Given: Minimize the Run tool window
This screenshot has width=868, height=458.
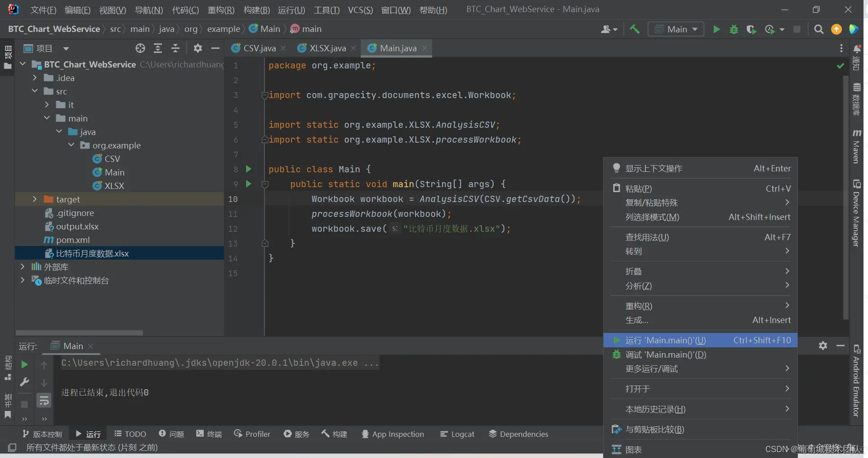Looking at the screenshot, I should pyautogui.click(x=841, y=346).
